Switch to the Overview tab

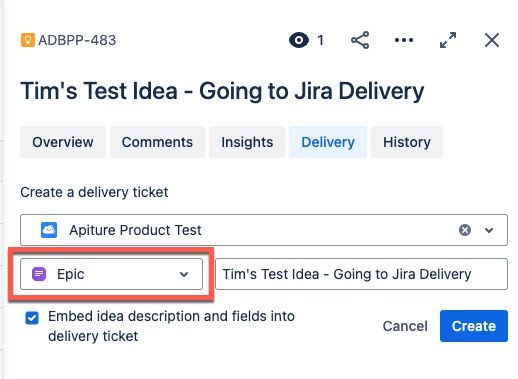(63, 142)
